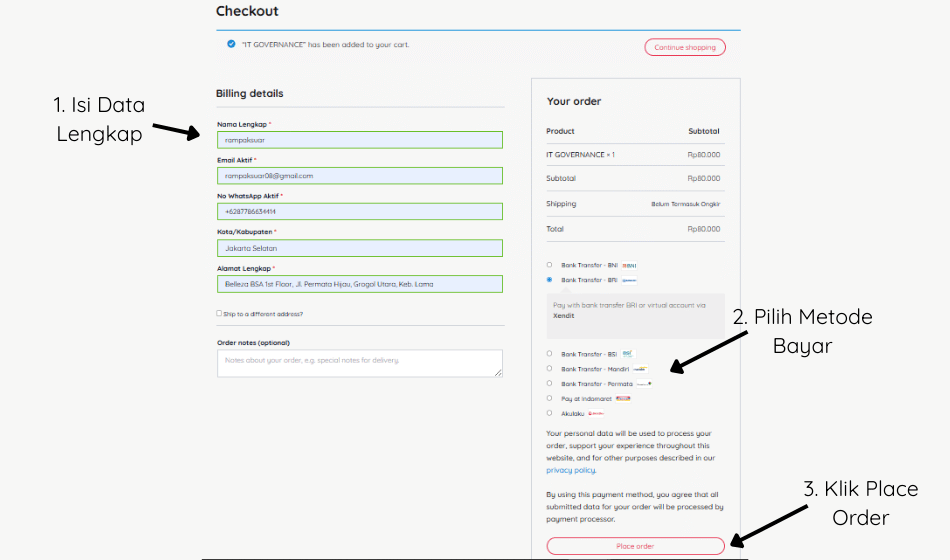Select Bank Transfer - BSI radio option
The image size is (950, 560).
click(x=550, y=353)
